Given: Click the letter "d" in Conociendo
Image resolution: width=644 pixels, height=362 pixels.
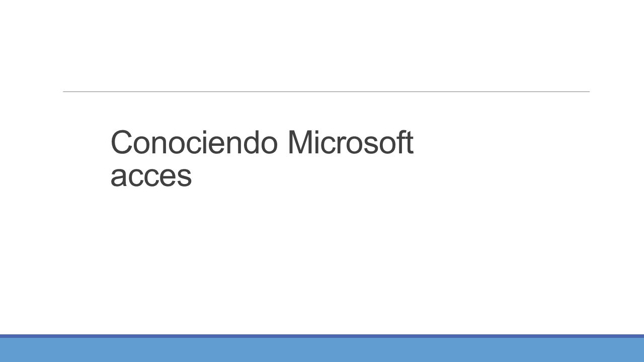Looking at the screenshot, I should (x=252, y=143).
